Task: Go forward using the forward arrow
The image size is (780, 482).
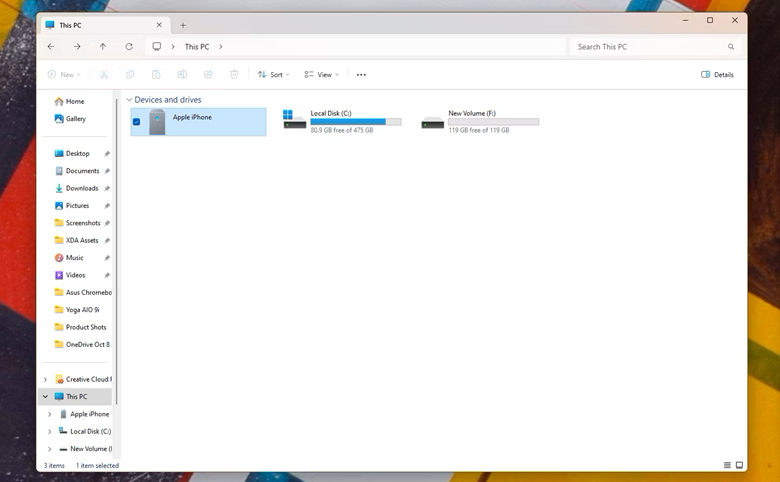Action: (x=77, y=46)
